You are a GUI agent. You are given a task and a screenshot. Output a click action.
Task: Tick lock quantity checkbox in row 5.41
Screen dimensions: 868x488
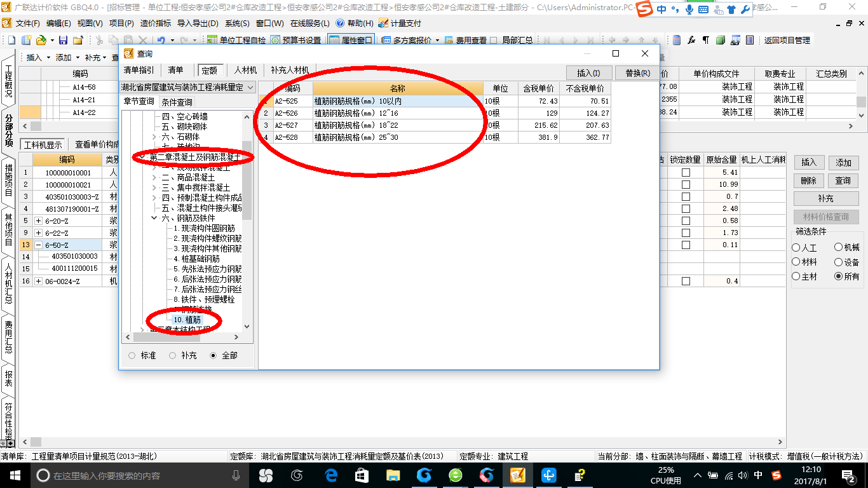pos(686,173)
